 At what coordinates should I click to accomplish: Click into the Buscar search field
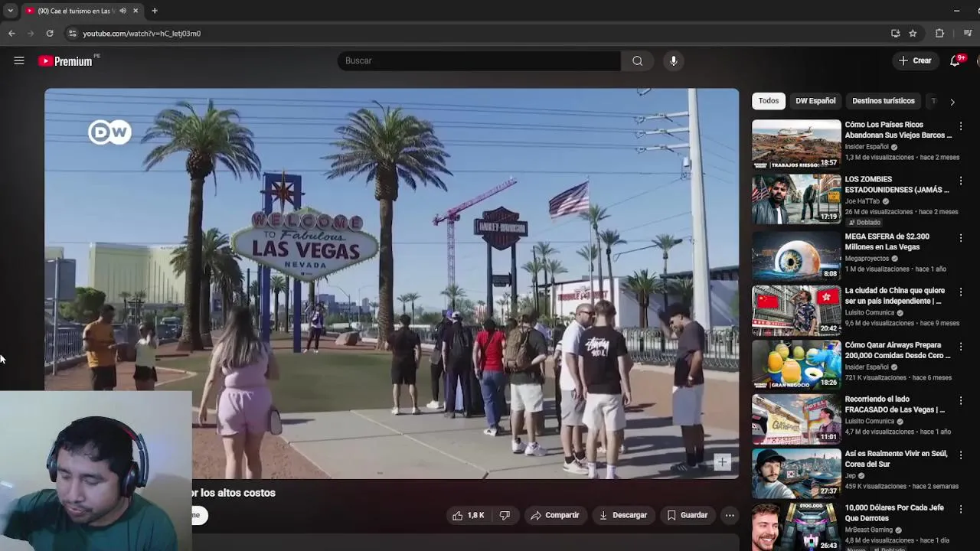479,60
